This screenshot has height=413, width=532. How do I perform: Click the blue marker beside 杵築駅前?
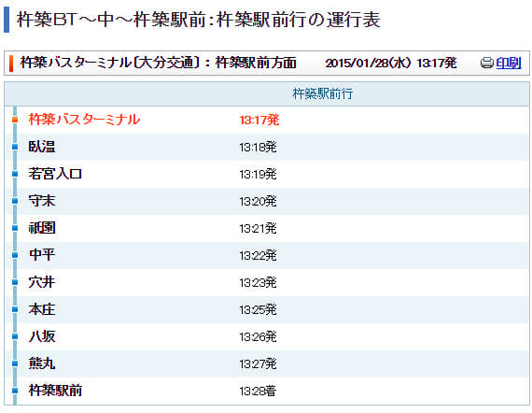[15, 391]
